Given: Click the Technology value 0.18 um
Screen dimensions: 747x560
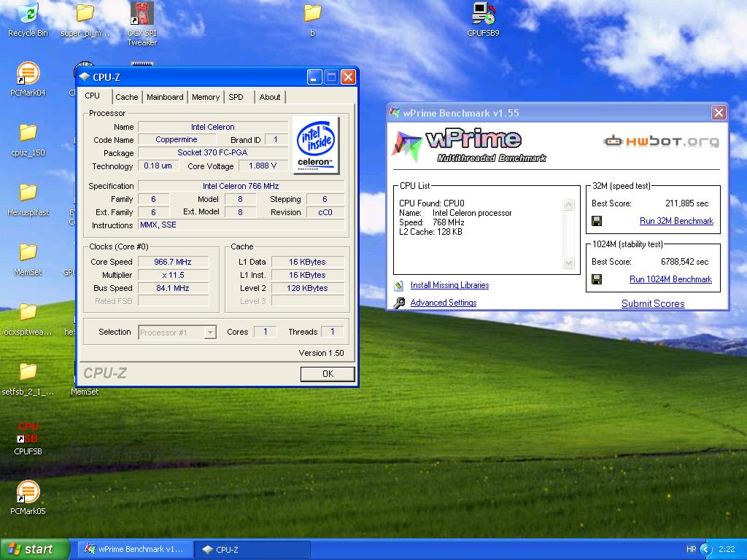Looking at the screenshot, I should pos(158,166).
